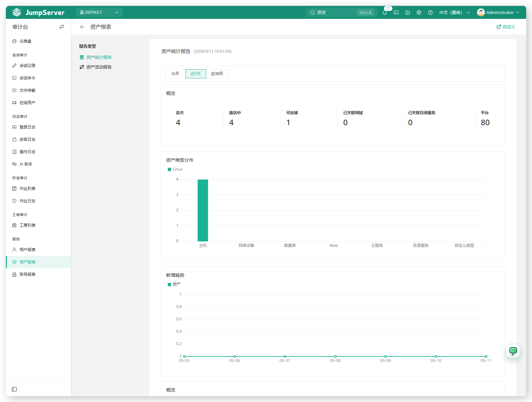
Task: Click the 自定义 link
Action: [506, 27]
